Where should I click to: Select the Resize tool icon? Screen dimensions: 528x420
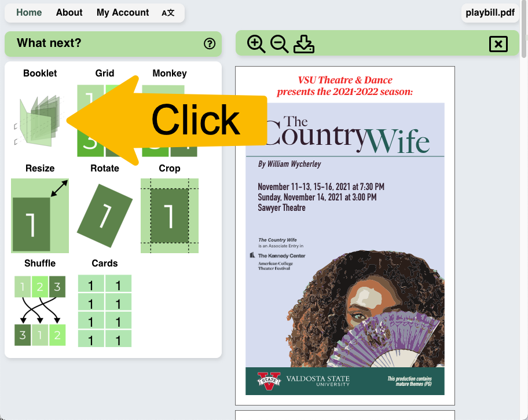click(40, 216)
